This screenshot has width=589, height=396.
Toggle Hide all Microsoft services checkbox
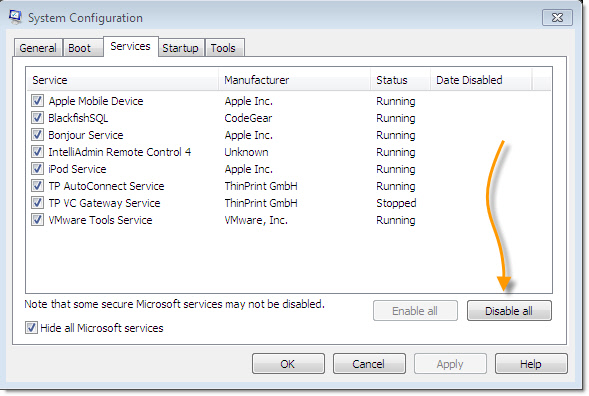(31, 328)
